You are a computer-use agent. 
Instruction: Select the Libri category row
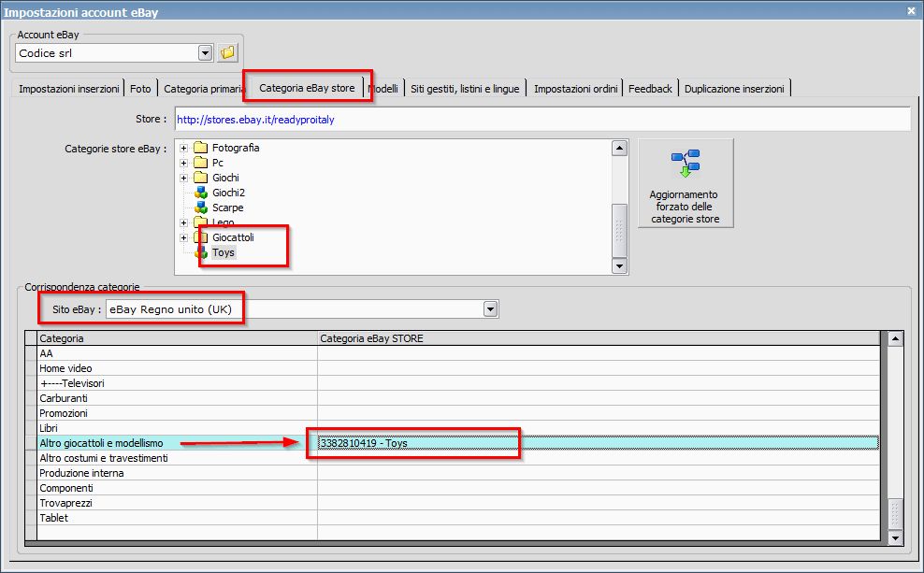pyautogui.click(x=453, y=428)
